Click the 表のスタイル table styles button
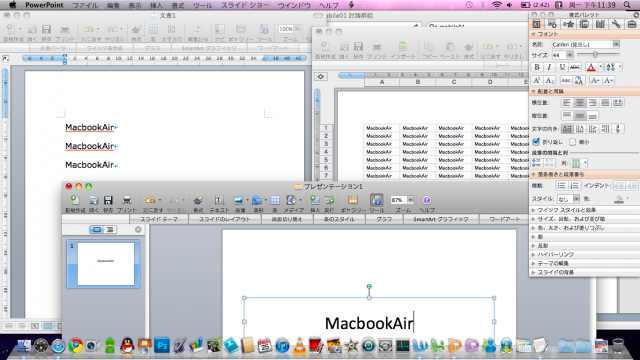Screen dimensions: 640x360 coord(339,219)
